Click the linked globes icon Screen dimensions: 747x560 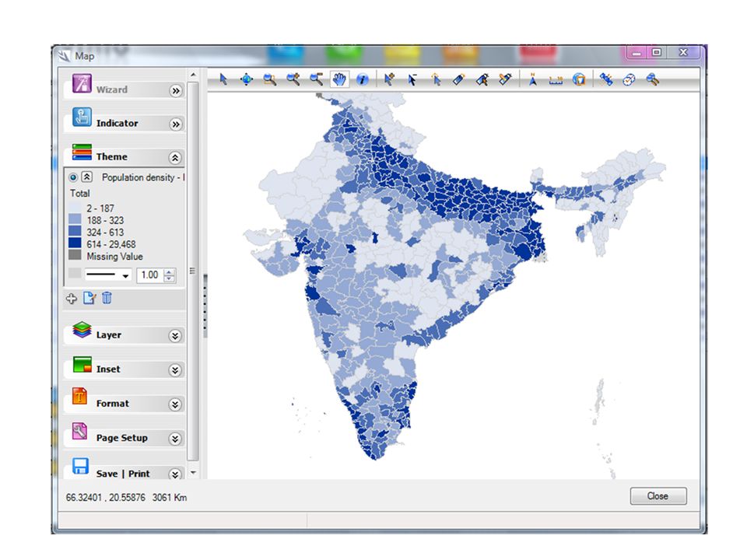coord(630,79)
